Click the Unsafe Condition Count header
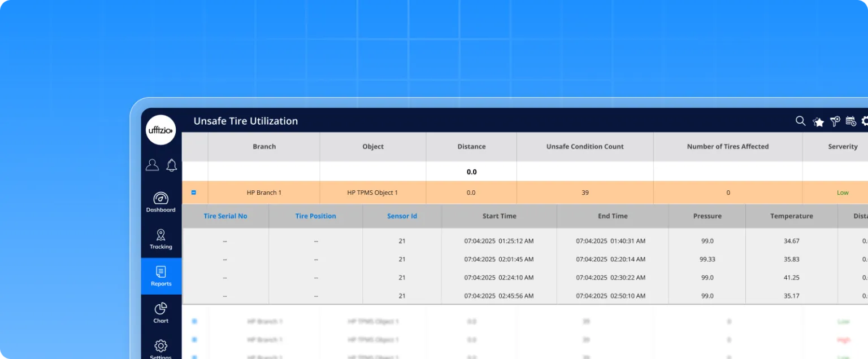This screenshot has height=359, width=868. 585,146
